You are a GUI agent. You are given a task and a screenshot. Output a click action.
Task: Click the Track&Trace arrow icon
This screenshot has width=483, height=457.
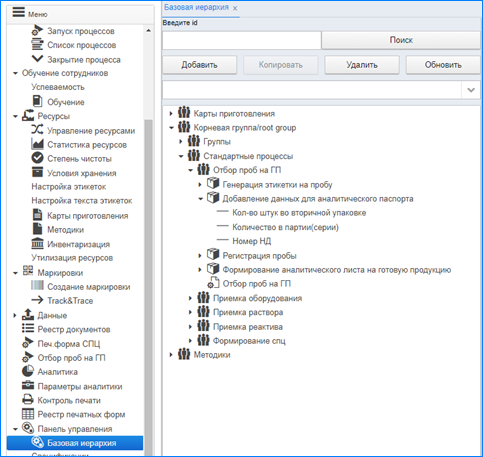[37, 300]
